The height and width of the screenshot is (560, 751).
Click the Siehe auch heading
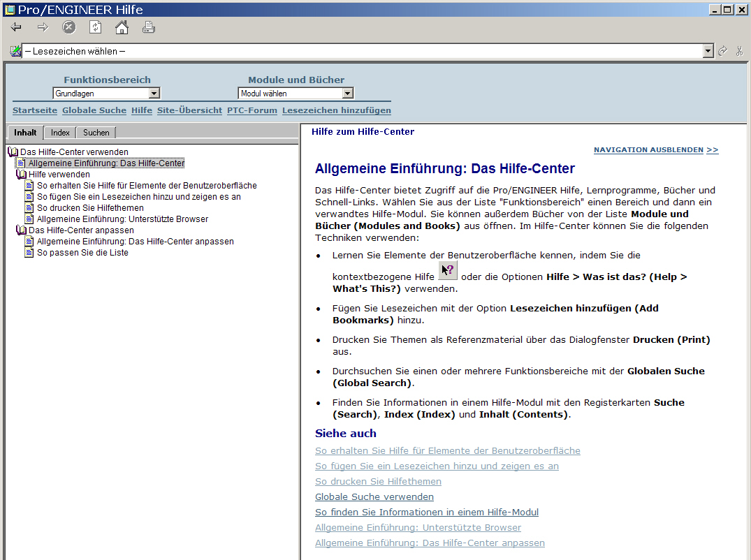click(x=346, y=433)
